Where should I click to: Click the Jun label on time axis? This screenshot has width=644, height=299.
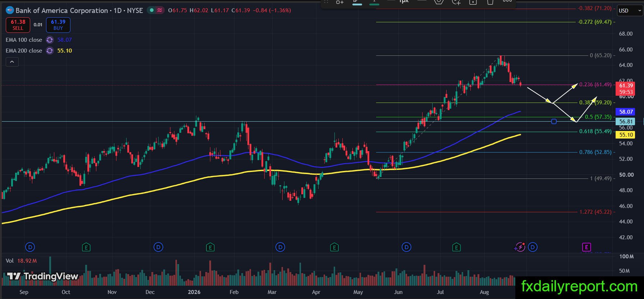[398, 292]
